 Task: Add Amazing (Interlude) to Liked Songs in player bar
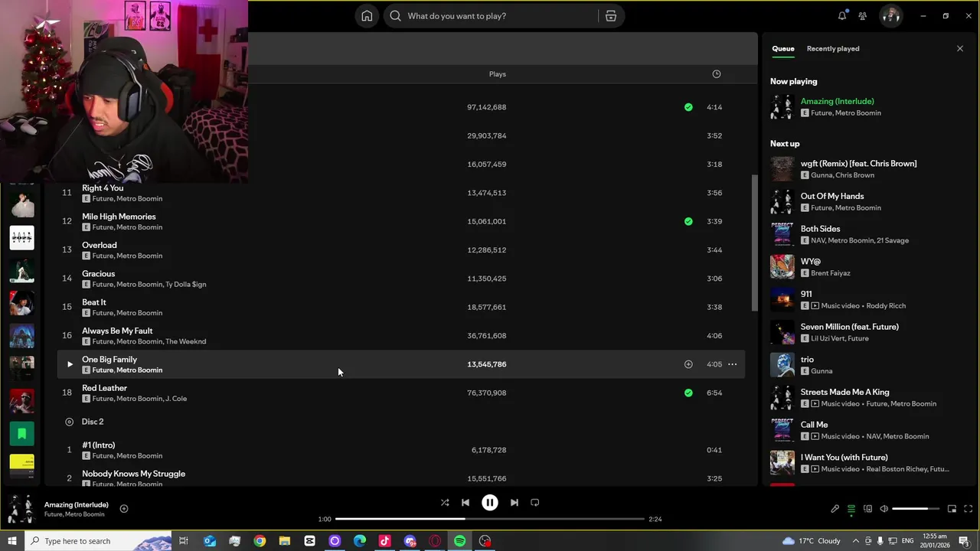tap(124, 509)
